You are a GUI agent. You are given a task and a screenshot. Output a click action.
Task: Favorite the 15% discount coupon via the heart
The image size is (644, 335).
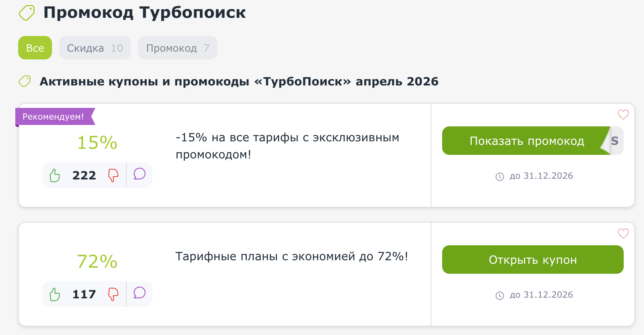pos(623,114)
